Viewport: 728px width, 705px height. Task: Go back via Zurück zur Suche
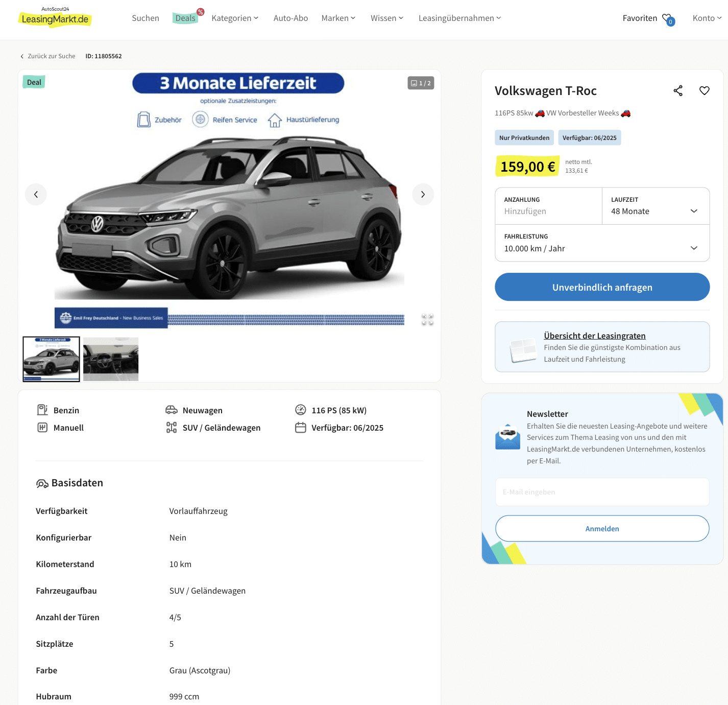(x=48, y=56)
